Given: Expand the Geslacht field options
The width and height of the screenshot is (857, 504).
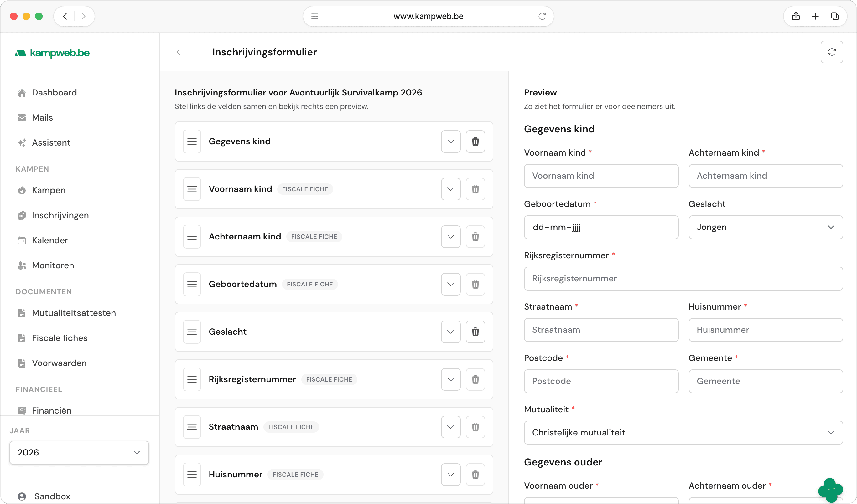Looking at the screenshot, I should [x=451, y=332].
